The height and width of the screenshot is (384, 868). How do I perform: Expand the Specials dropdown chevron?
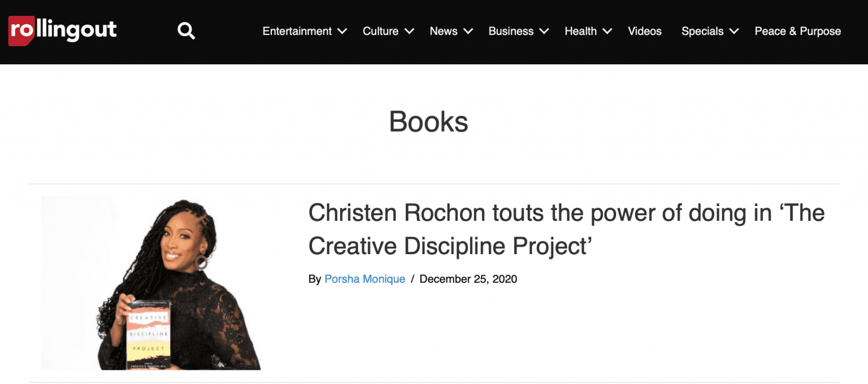(734, 32)
